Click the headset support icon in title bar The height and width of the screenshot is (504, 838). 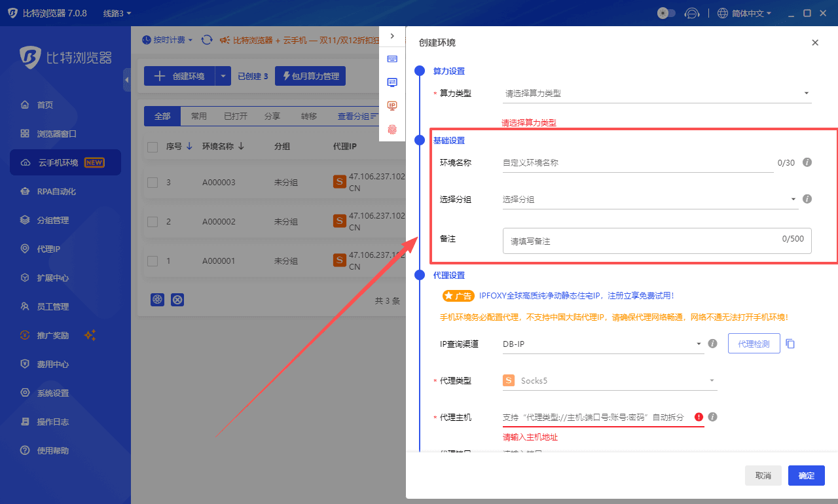click(692, 12)
